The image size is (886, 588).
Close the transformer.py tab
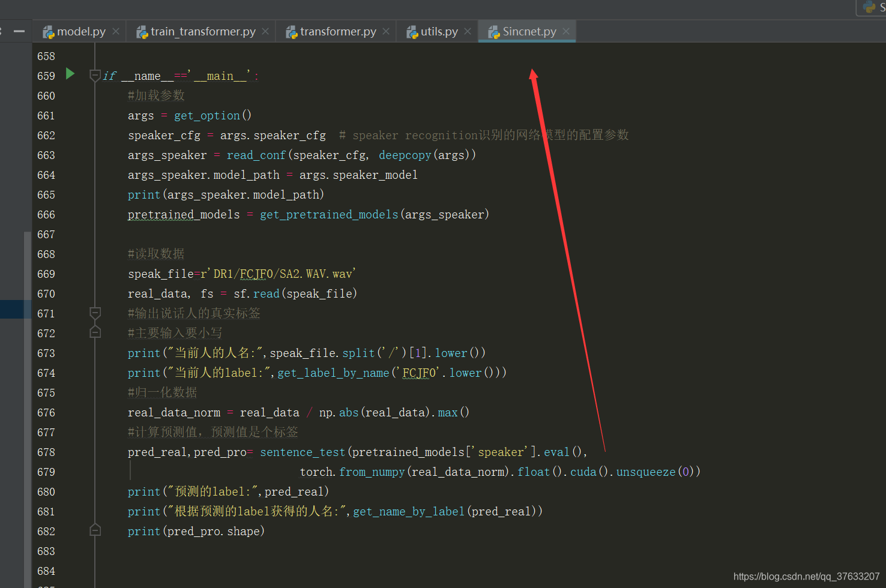tap(386, 31)
